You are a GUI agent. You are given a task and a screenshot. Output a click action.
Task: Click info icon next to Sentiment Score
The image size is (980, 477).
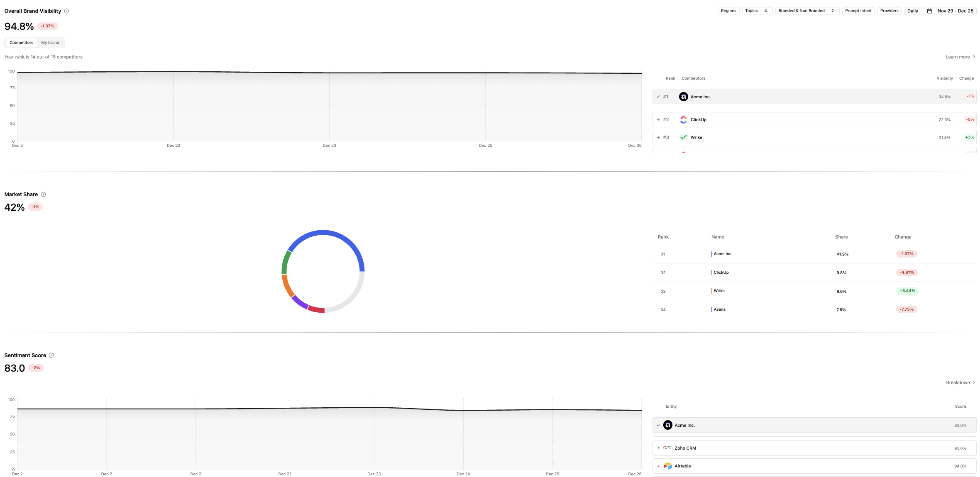pos(51,355)
